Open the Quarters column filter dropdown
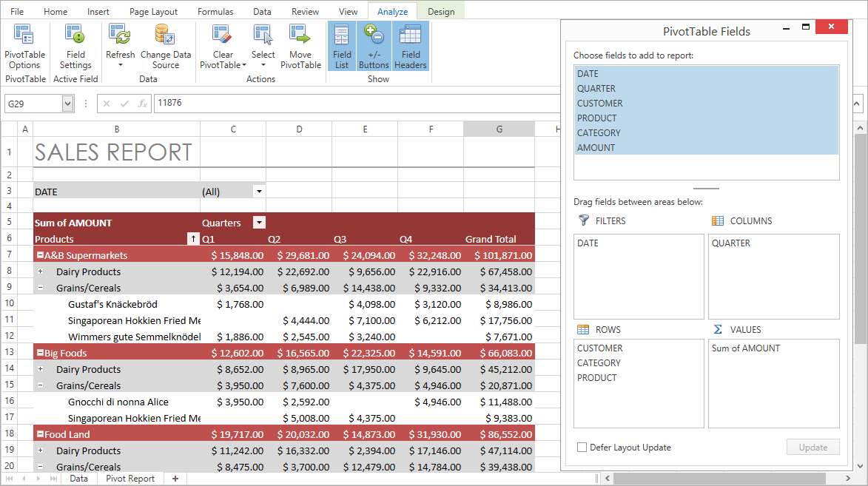This screenshot has height=486, width=868. [259, 223]
